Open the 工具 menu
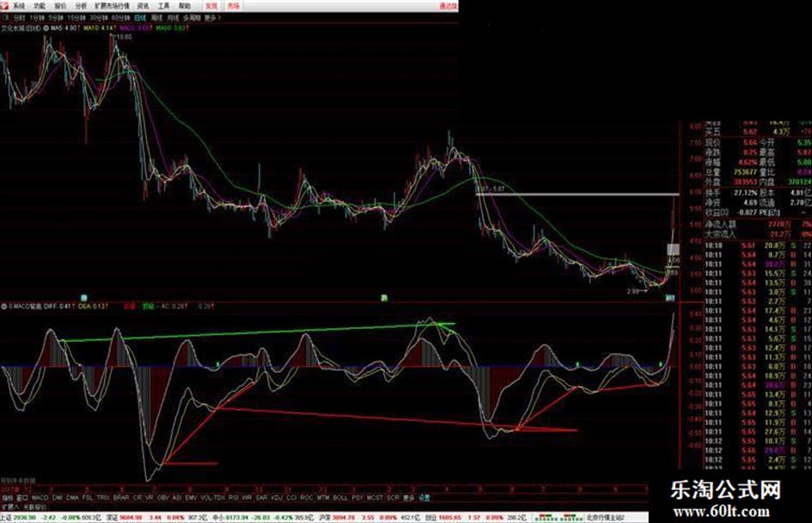Screen dimensions: 812x523 pyautogui.click(x=163, y=6)
